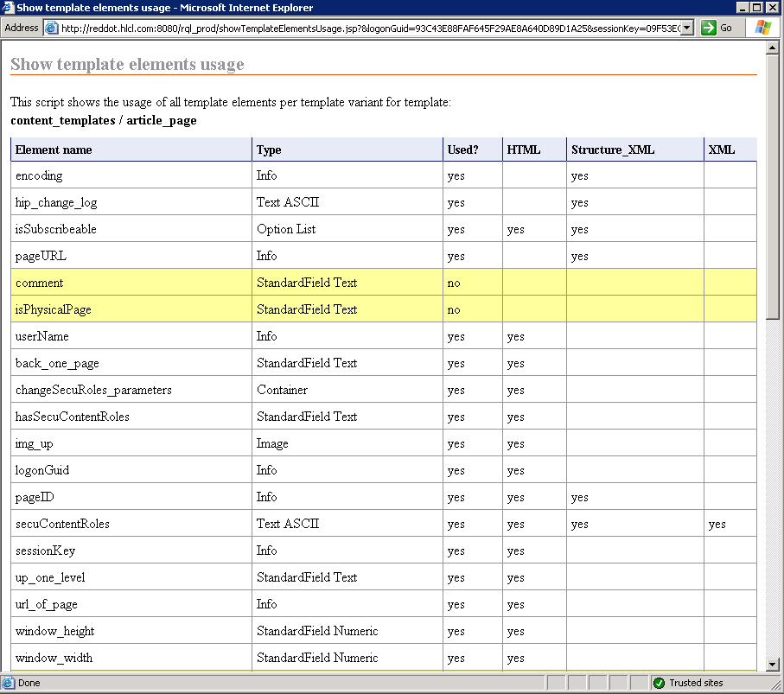This screenshot has width=784, height=694.
Task: Select the "img_up" element name
Action: 35,444
